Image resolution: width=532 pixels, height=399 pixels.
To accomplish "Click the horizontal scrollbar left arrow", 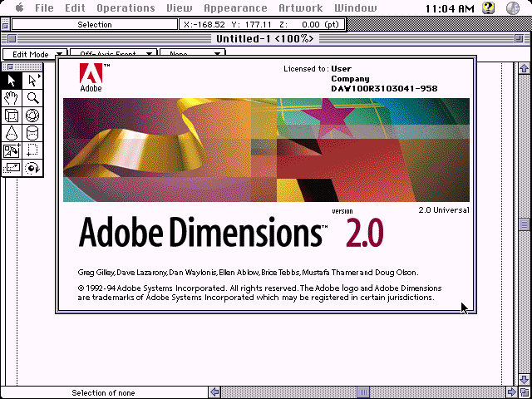I will tap(214, 392).
